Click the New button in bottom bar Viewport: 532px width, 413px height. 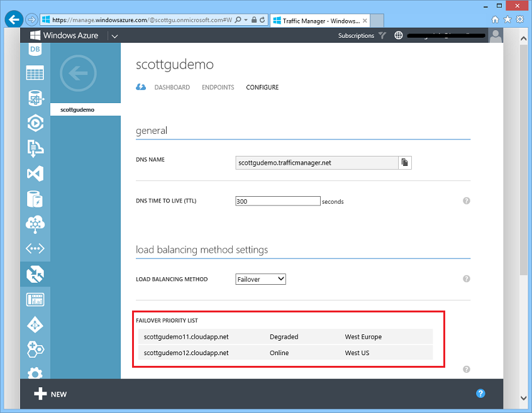pyautogui.click(x=50, y=394)
